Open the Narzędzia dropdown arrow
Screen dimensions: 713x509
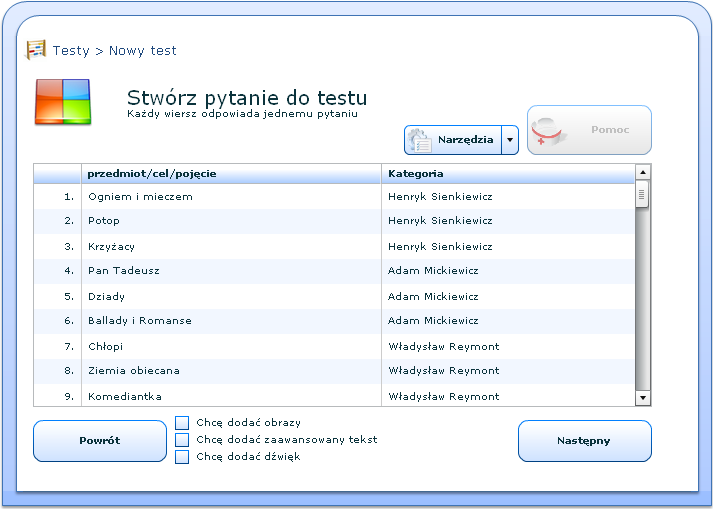coord(510,140)
